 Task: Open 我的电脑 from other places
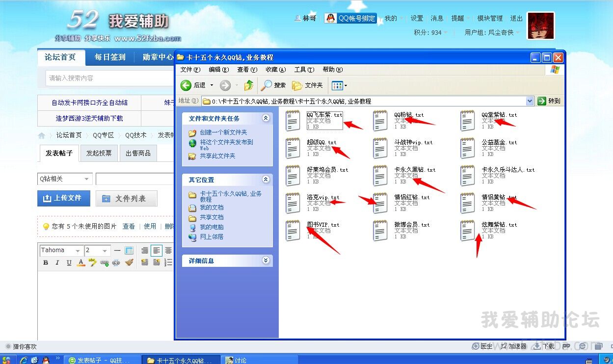[x=212, y=227]
